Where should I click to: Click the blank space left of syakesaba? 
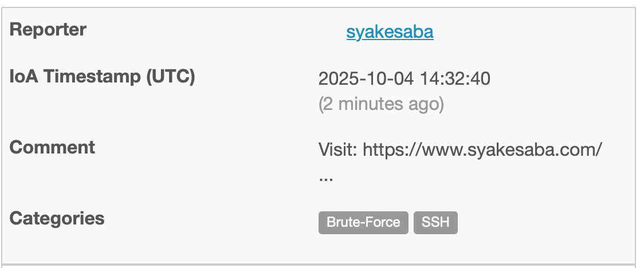[331, 32]
